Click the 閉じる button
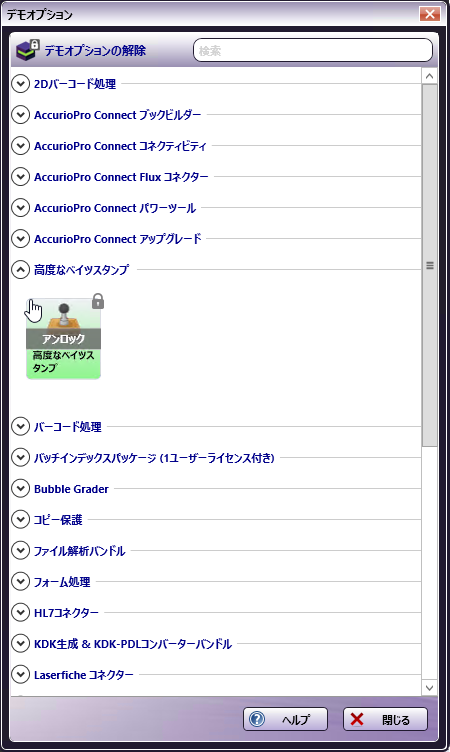This screenshot has height=752, width=450. (x=385, y=719)
